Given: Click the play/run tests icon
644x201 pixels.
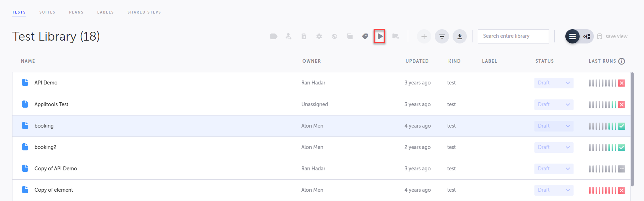Looking at the screenshot, I should click(380, 36).
